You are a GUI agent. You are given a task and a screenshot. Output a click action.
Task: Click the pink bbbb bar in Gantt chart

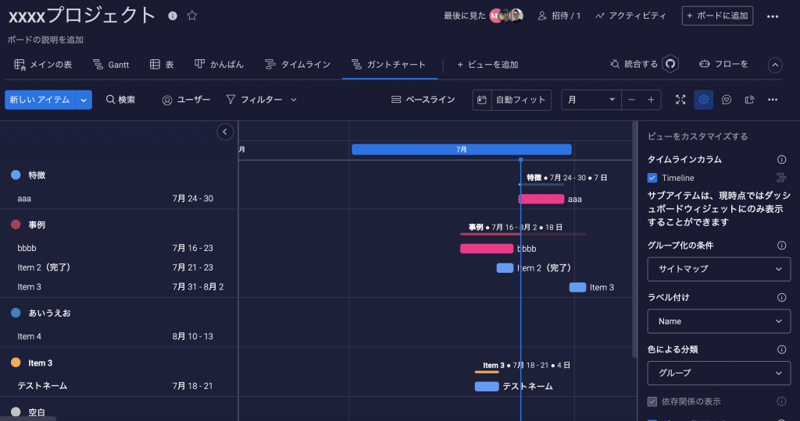pyautogui.click(x=486, y=248)
